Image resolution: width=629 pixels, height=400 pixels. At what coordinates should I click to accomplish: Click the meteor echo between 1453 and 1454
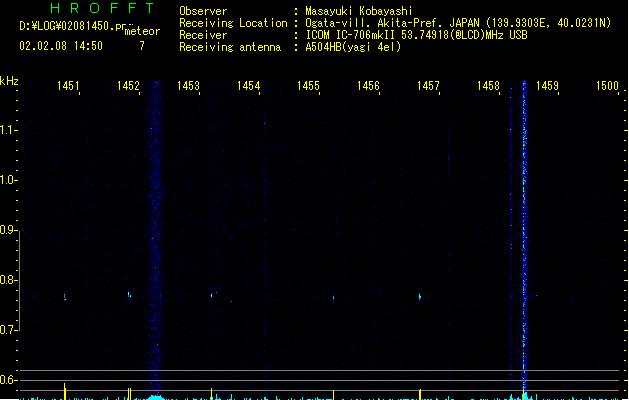coord(211,295)
